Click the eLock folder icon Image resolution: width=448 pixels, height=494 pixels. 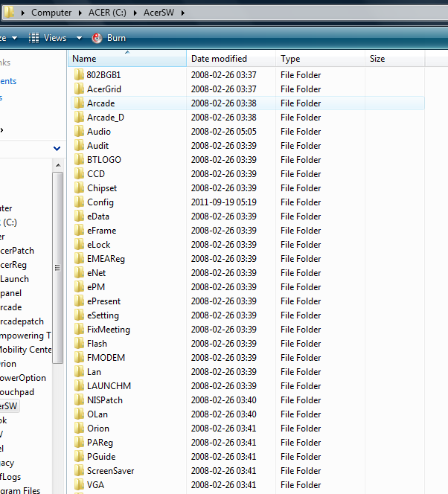click(x=79, y=245)
